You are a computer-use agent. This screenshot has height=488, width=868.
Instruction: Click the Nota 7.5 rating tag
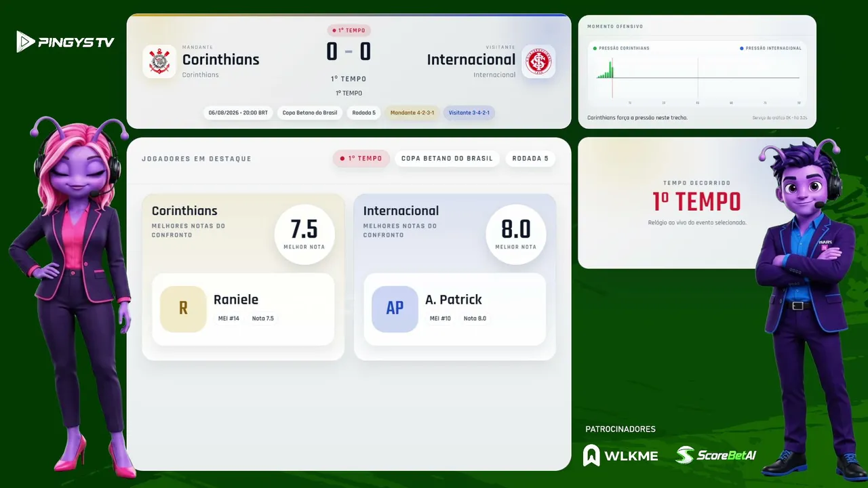(x=263, y=319)
